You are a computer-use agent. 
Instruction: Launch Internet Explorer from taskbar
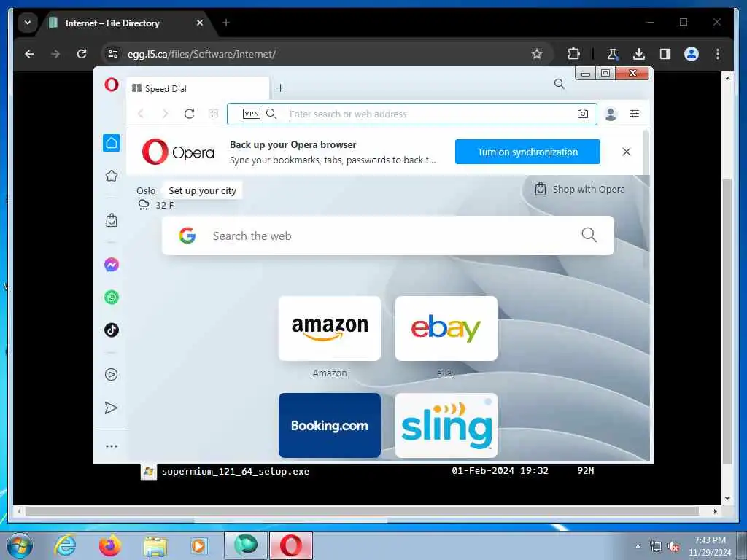[x=65, y=545]
